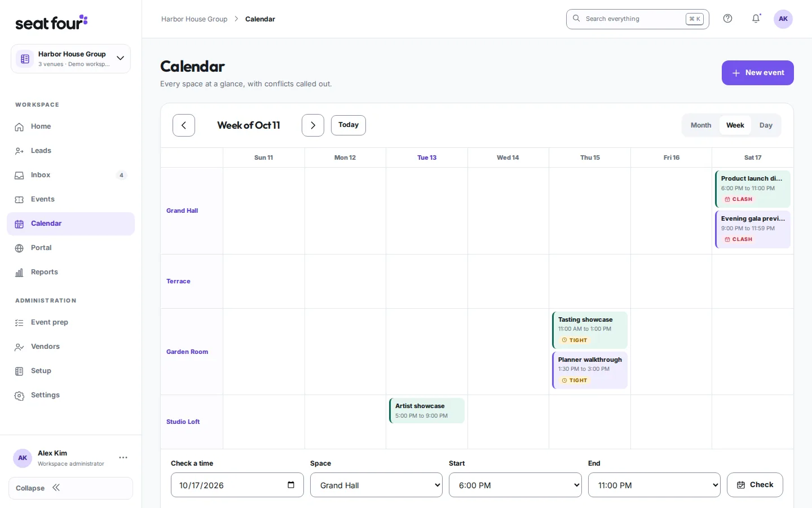This screenshot has width=812, height=508.
Task: Open the Space dropdown showing Grand Hall
Action: click(x=376, y=485)
